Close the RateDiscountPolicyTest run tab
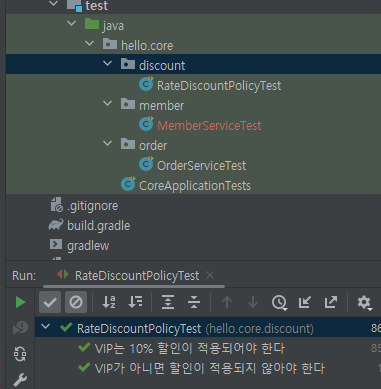This screenshot has width=381, height=389. (210, 275)
